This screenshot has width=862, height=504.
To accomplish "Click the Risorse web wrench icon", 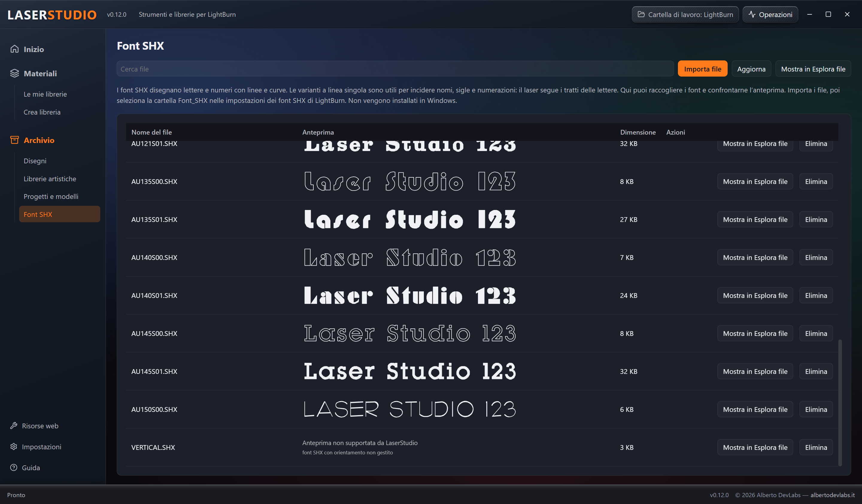I will pos(14,425).
